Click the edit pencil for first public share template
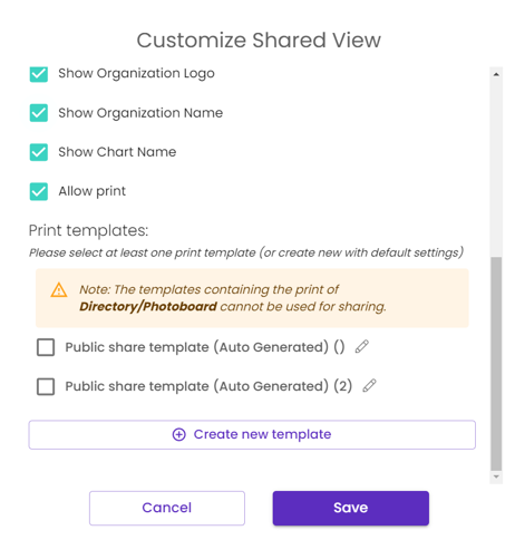The image size is (521, 533). click(362, 347)
